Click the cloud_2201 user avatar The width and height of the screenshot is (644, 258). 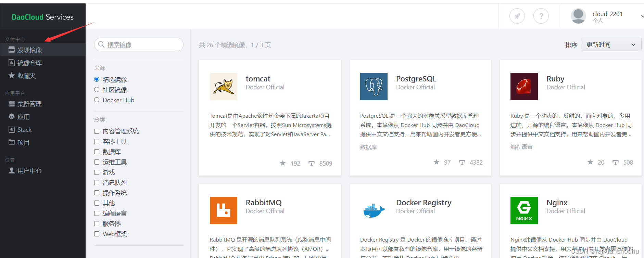pos(579,16)
